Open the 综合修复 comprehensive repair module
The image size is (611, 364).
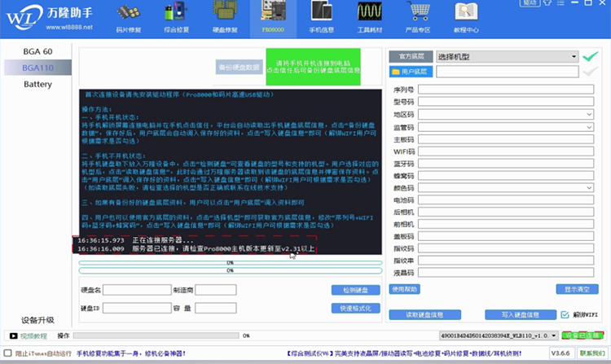[x=177, y=18]
